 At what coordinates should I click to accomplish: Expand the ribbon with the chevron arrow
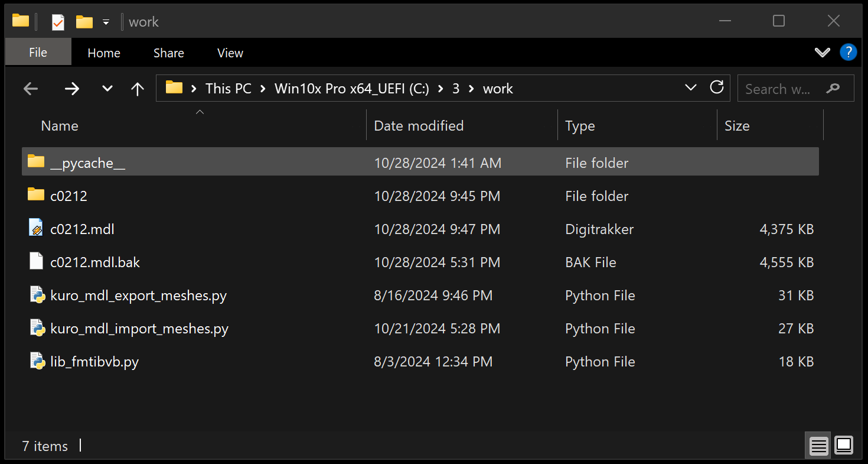(822, 53)
